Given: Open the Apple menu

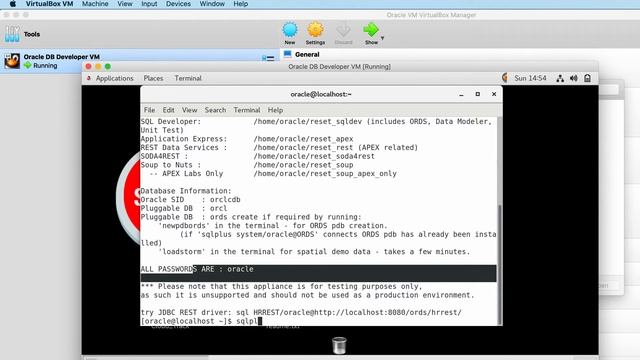Looking at the screenshot, I should 13,4.
